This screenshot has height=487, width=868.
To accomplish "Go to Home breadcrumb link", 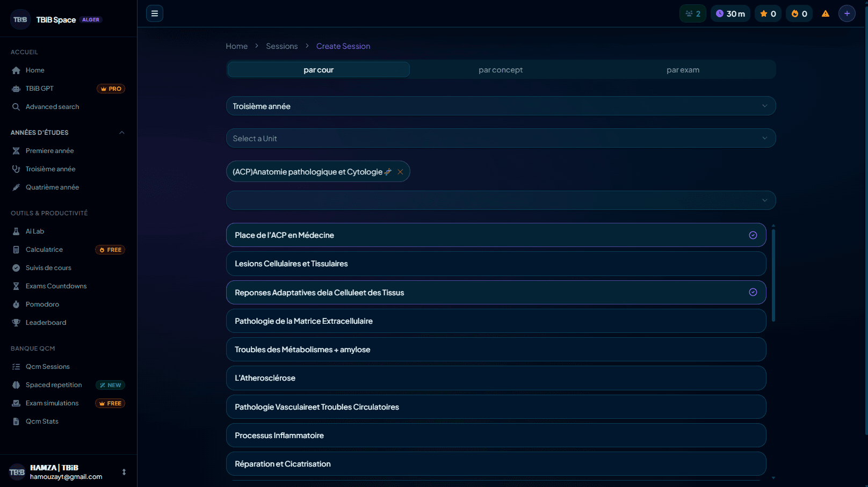I will (x=237, y=46).
